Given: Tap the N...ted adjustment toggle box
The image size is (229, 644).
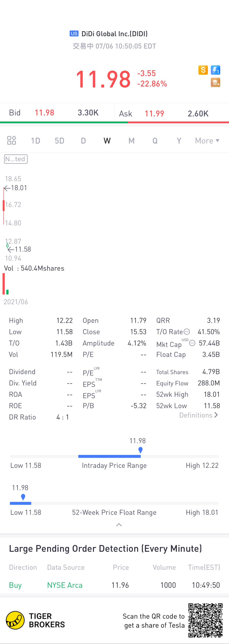Looking at the screenshot, I should 16,159.
